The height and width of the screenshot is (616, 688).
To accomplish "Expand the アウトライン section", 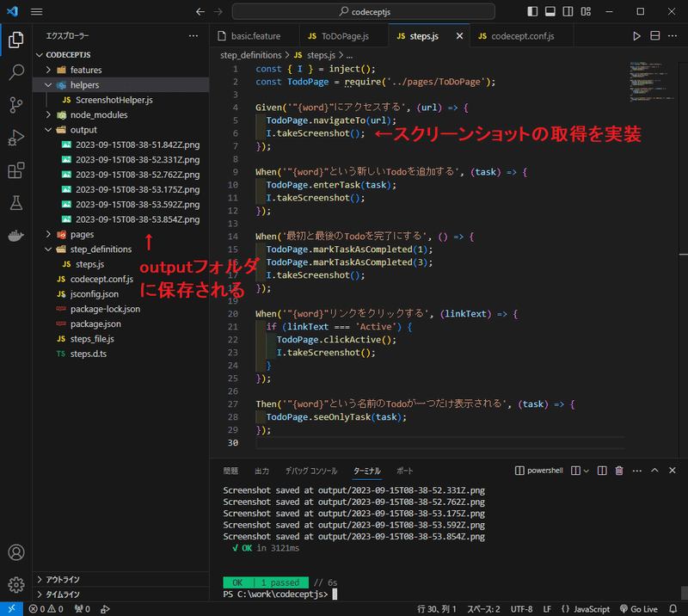I will click(120, 580).
